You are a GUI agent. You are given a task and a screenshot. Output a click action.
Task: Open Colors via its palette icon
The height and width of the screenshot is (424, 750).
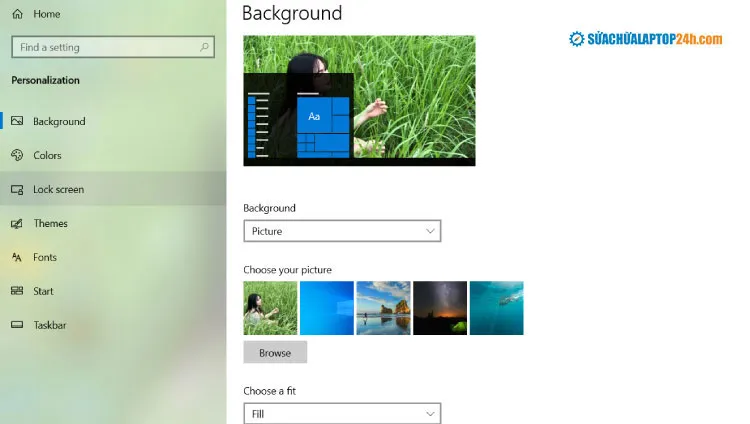(17, 155)
